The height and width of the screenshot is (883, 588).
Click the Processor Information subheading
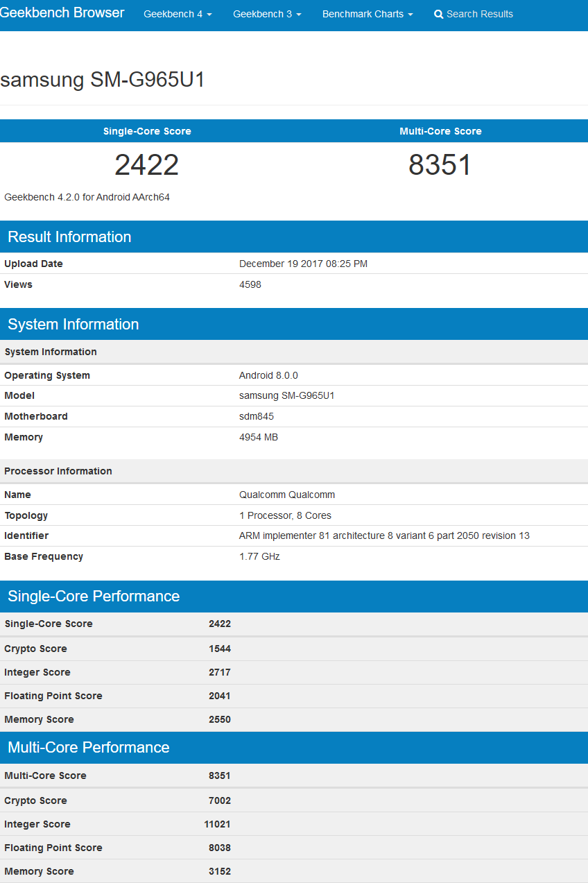[x=58, y=471]
